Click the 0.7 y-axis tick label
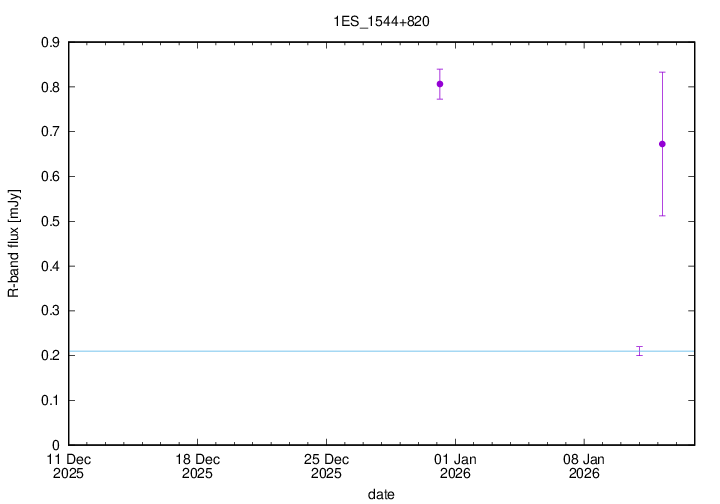The image size is (720, 504). (x=49, y=132)
